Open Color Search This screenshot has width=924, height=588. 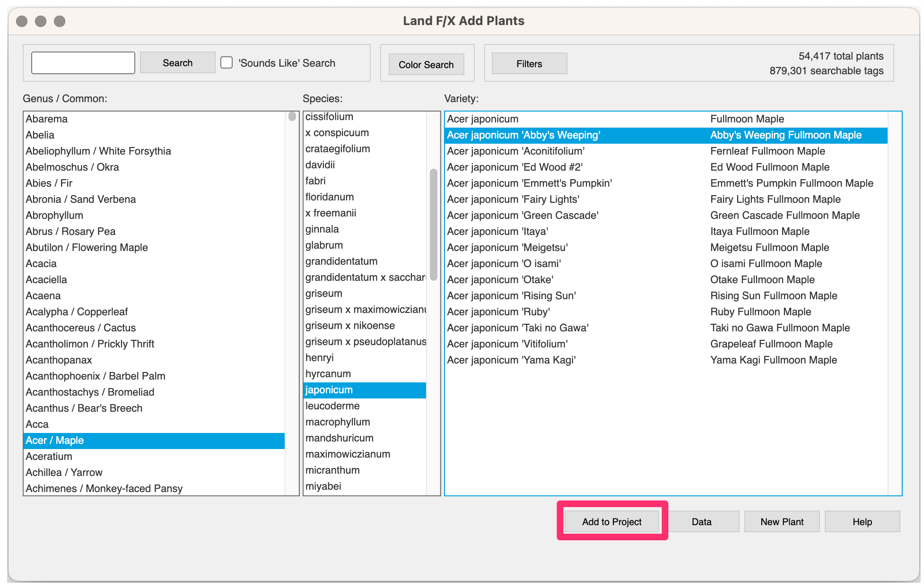[x=426, y=64]
